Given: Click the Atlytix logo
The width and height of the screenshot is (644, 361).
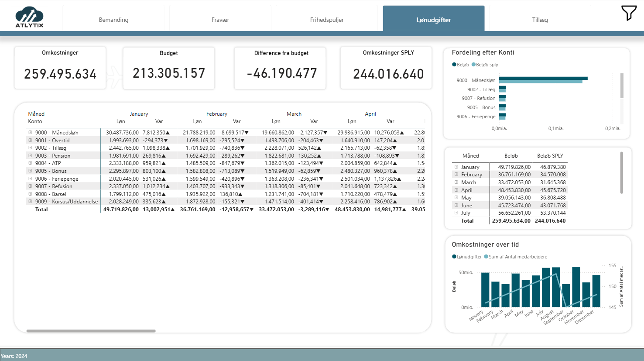Looking at the screenshot, I should click(29, 16).
